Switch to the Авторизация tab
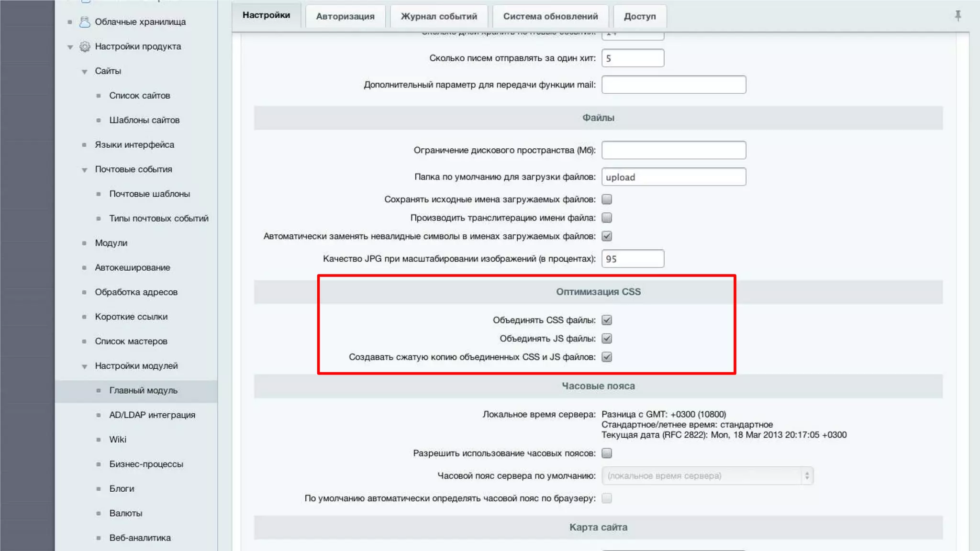 pyautogui.click(x=345, y=16)
